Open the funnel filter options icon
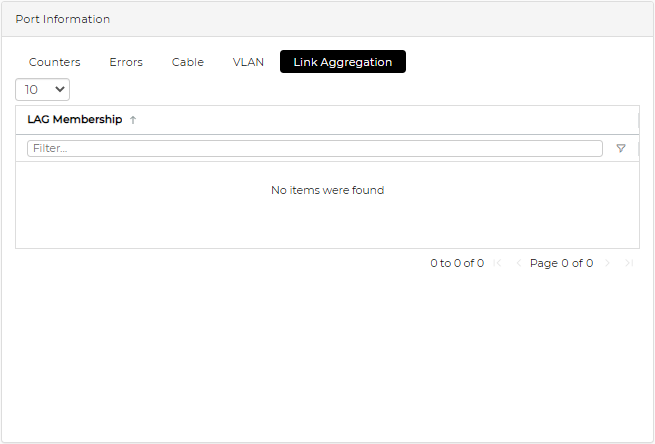655x444 pixels. pyautogui.click(x=621, y=148)
